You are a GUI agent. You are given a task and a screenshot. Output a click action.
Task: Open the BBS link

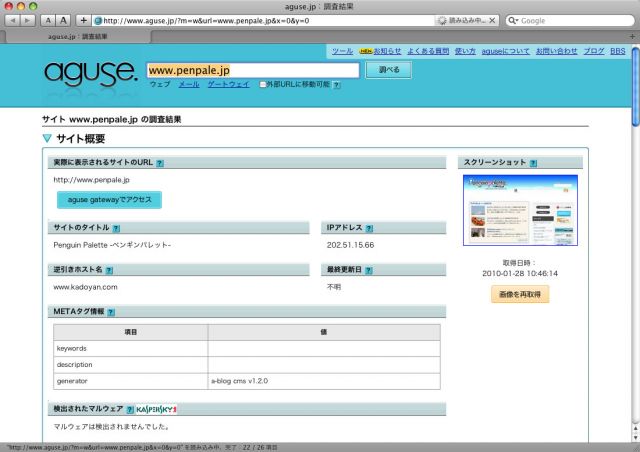(618, 51)
